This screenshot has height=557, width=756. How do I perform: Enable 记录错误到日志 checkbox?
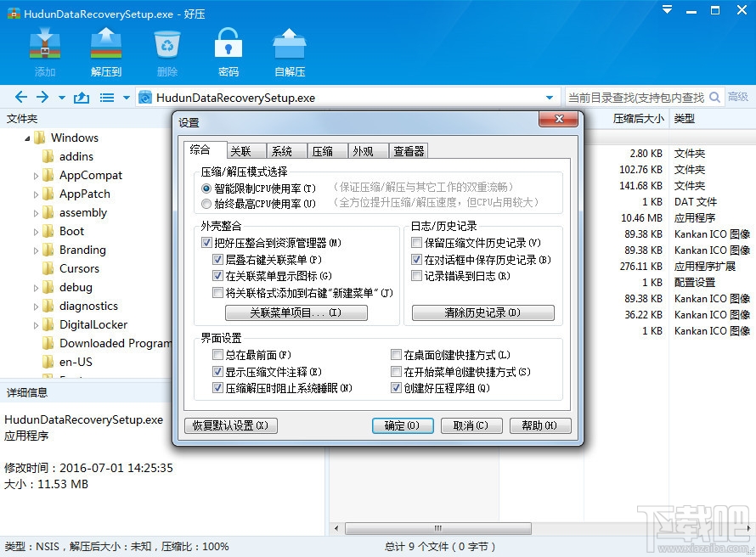pyautogui.click(x=416, y=276)
